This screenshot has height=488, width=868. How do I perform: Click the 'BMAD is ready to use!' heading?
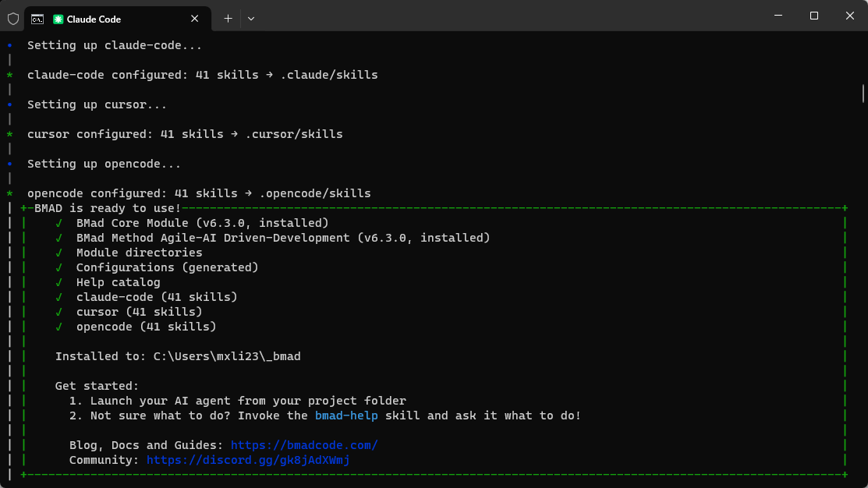pos(108,209)
